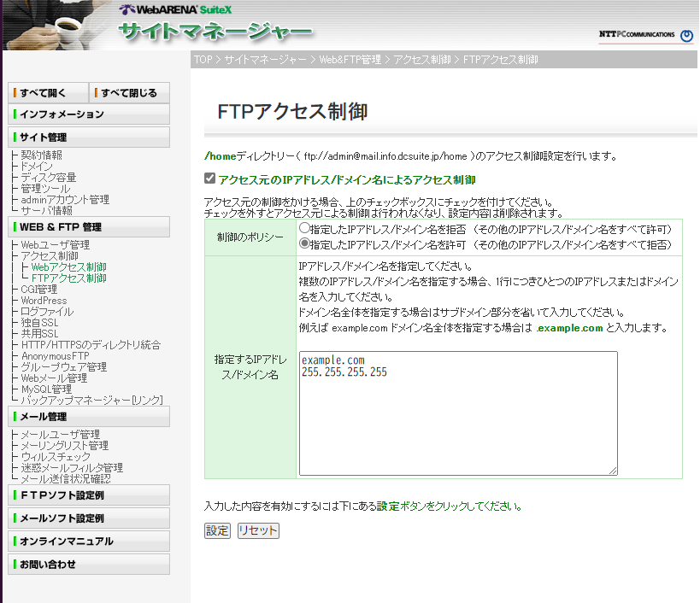Click the WebARENA SuiteX logo
Viewport: 700px width, 603px height.
(175, 11)
